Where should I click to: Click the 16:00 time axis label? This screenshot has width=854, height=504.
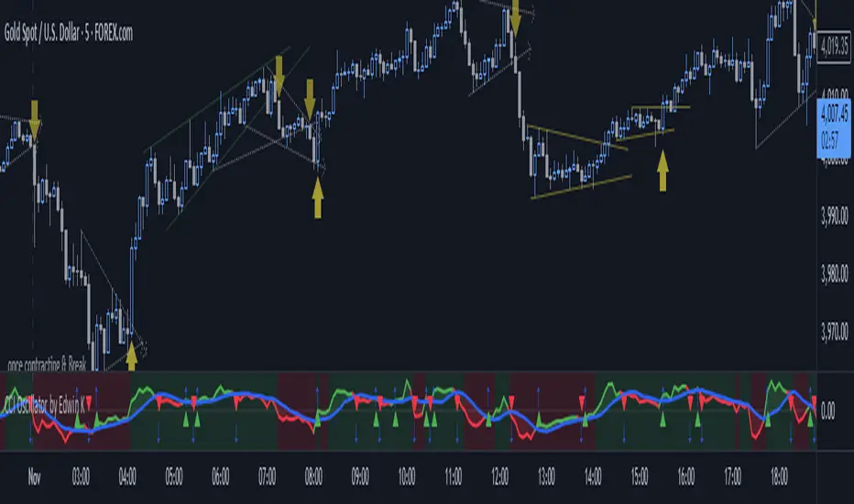tap(686, 477)
